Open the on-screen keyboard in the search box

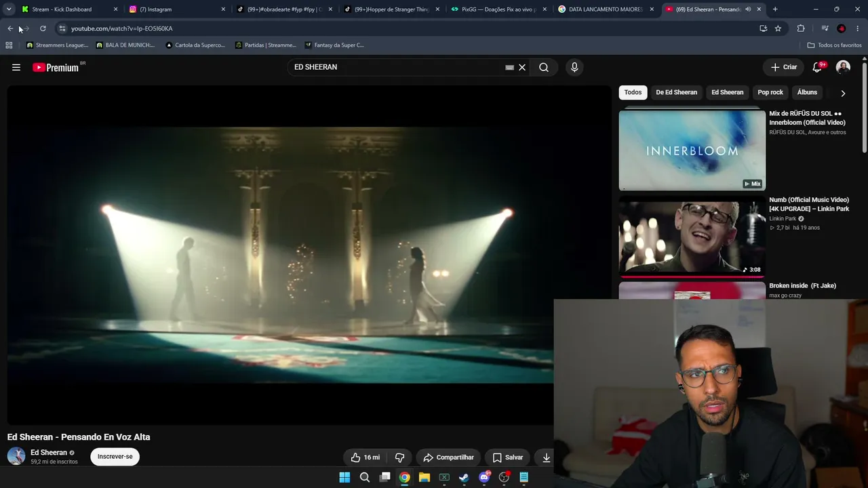509,67
